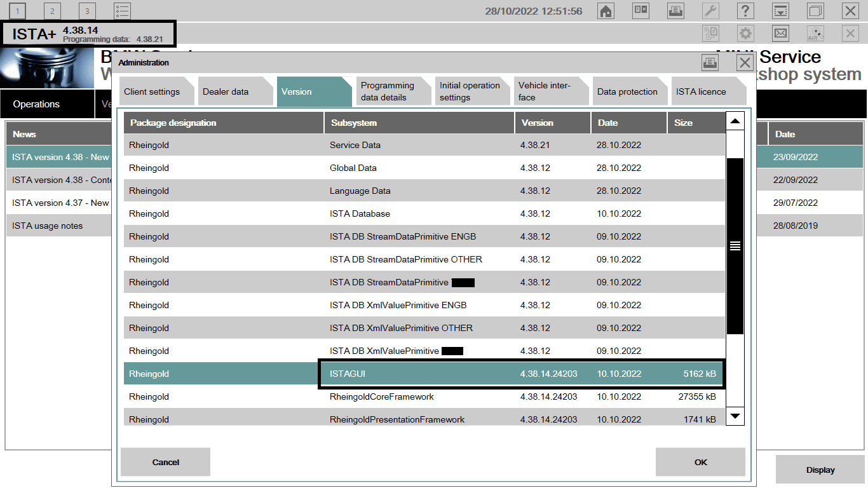Confirm with the OK button
The image size is (868, 488).
tap(700, 462)
